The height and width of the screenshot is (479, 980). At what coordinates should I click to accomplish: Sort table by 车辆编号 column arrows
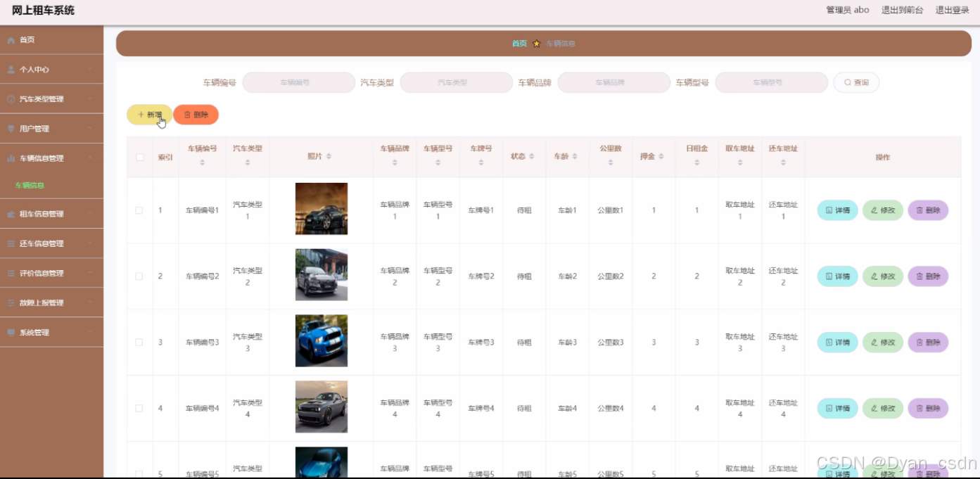tap(203, 162)
